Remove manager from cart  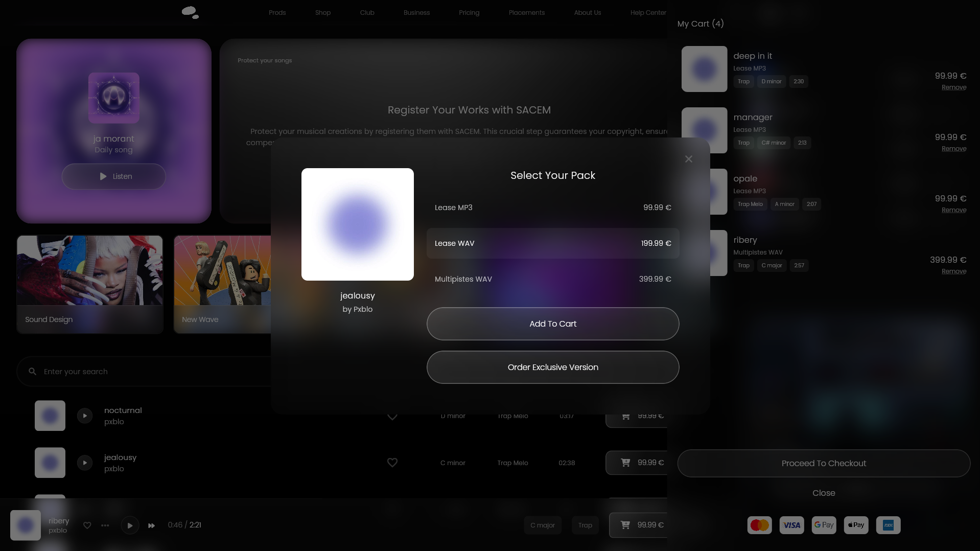(x=954, y=149)
